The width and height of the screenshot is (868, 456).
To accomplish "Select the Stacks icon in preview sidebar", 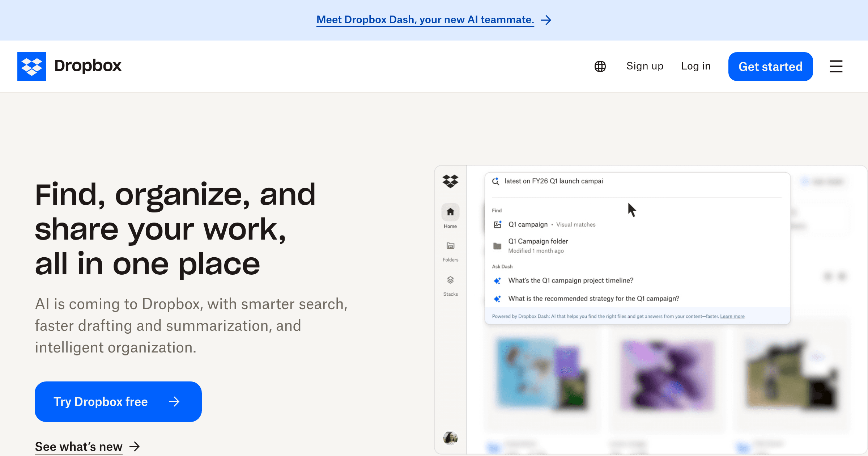I will (x=450, y=280).
